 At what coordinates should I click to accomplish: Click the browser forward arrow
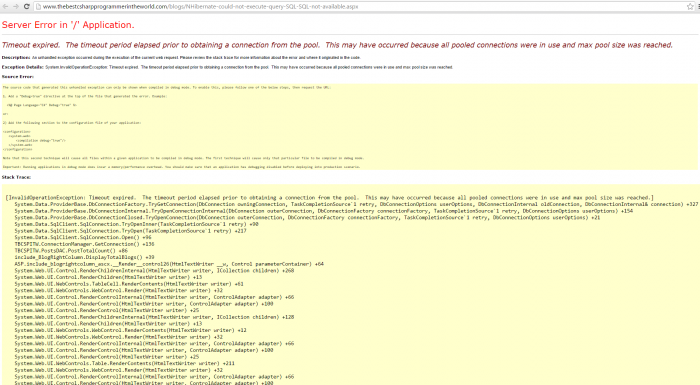pos(16,7)
